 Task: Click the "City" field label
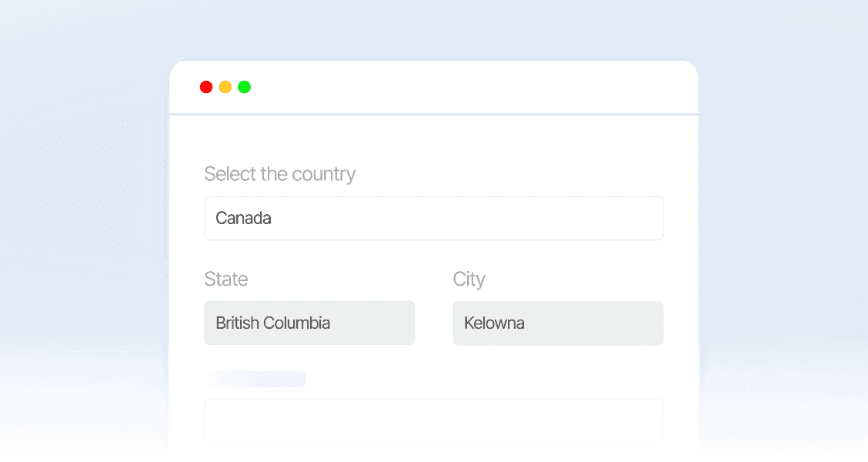[469, 279]
